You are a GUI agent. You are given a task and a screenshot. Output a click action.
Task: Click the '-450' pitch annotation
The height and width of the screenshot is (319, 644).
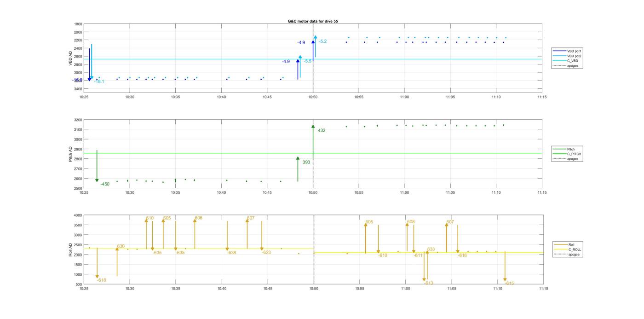coord(105,184)
